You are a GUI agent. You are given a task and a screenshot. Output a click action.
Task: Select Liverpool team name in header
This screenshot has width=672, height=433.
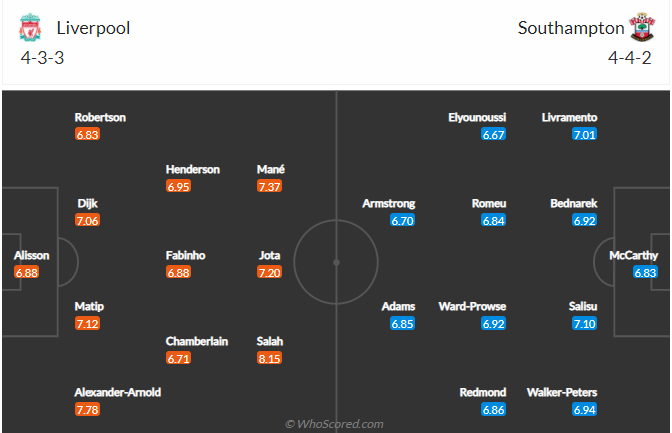tap(94, 28)
